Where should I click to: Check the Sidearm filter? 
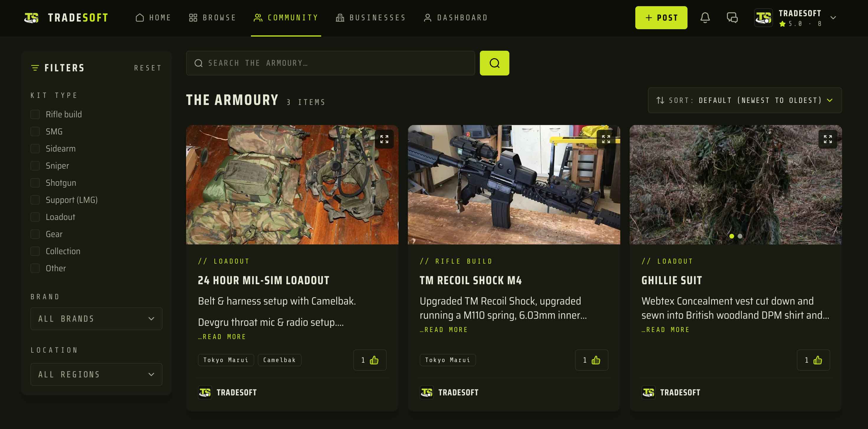35,149
